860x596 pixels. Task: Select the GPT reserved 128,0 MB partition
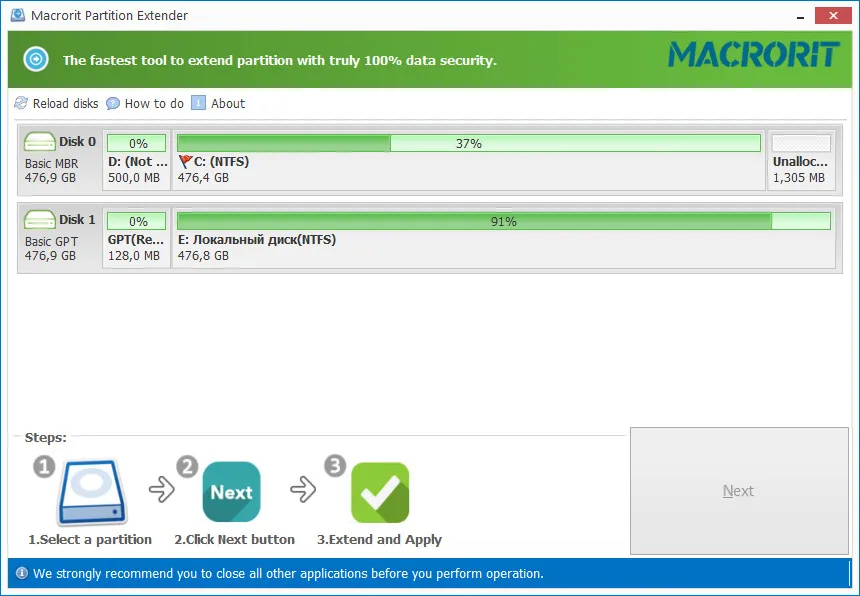(x=137, y=238)
